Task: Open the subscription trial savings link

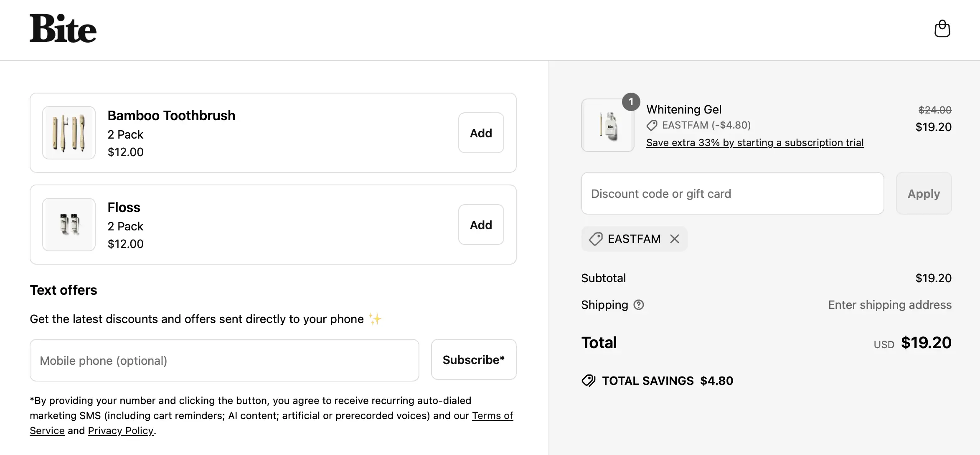Action: coord(754,143)
